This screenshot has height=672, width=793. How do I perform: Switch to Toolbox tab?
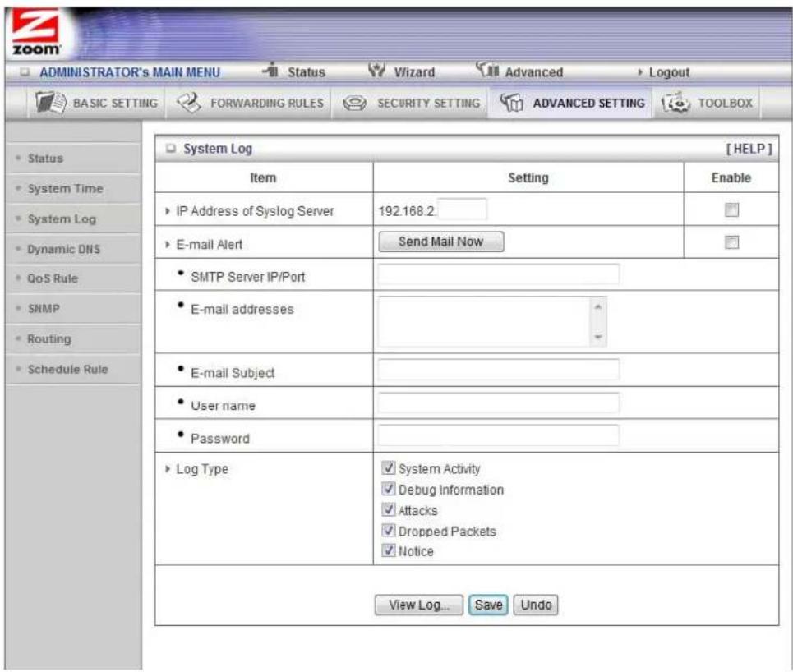(707, 103)
